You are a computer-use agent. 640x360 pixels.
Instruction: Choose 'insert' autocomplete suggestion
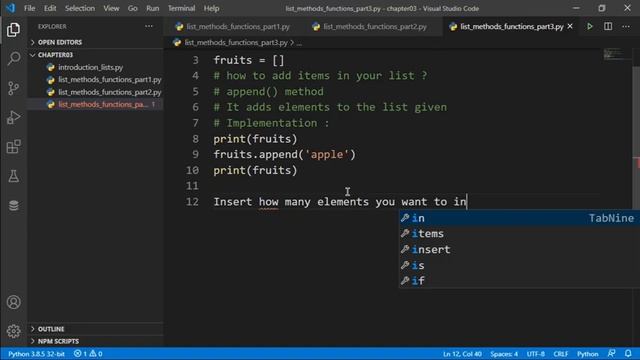point(519,249)
